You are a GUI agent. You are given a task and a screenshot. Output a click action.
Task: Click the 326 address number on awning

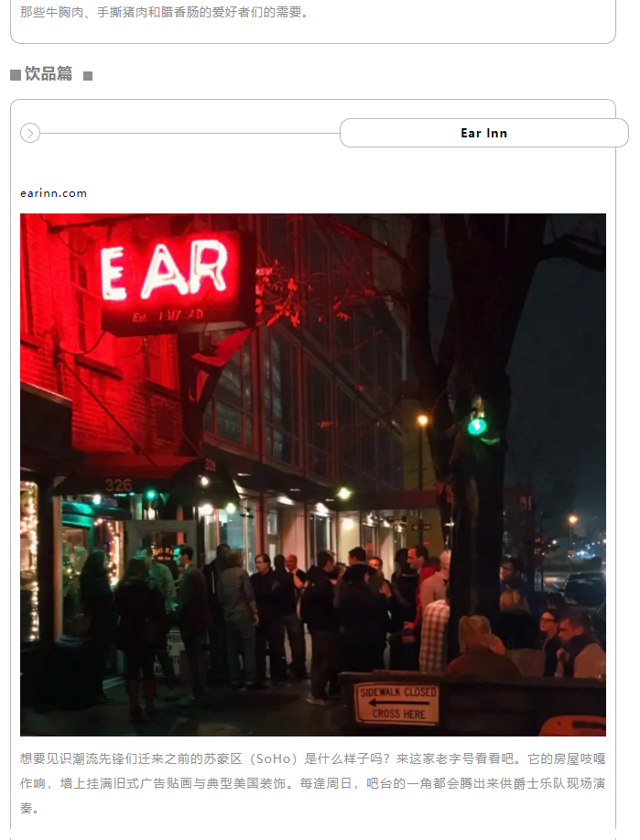(x=118, y=485)
